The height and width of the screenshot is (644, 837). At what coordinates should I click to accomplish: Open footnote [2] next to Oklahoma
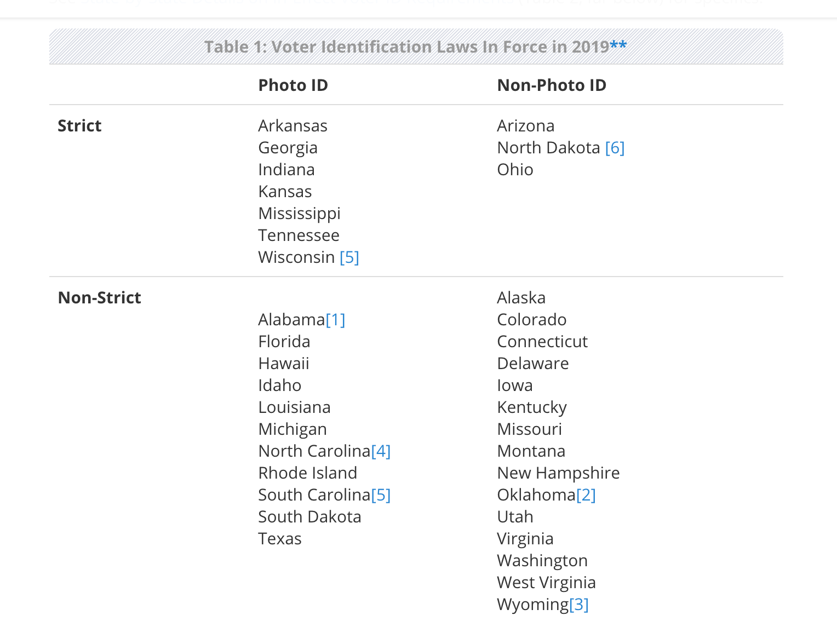pos(586,495)
